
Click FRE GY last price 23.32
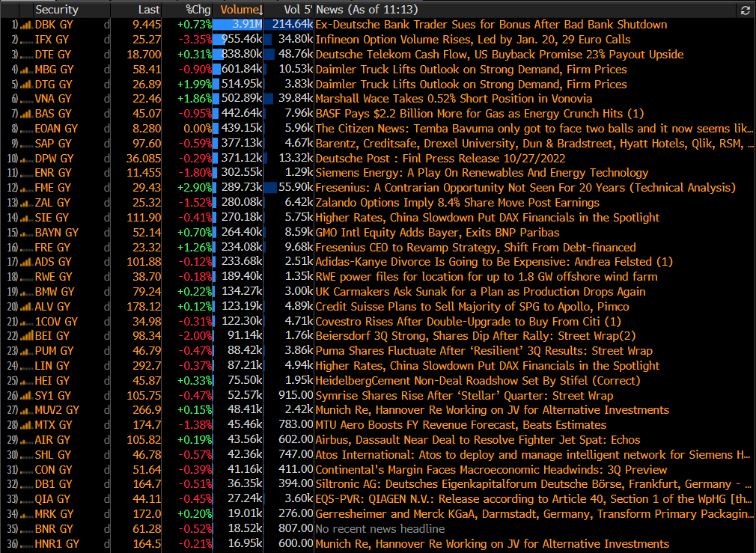(x=147, y=248)
